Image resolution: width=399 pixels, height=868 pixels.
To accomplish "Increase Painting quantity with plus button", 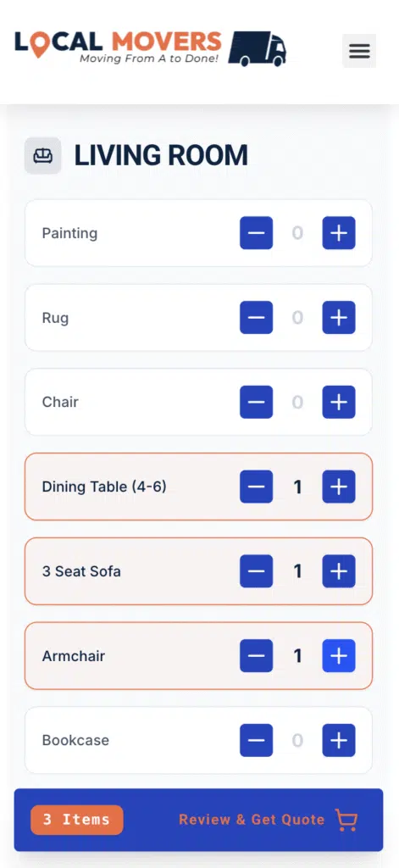I will 339,233.
